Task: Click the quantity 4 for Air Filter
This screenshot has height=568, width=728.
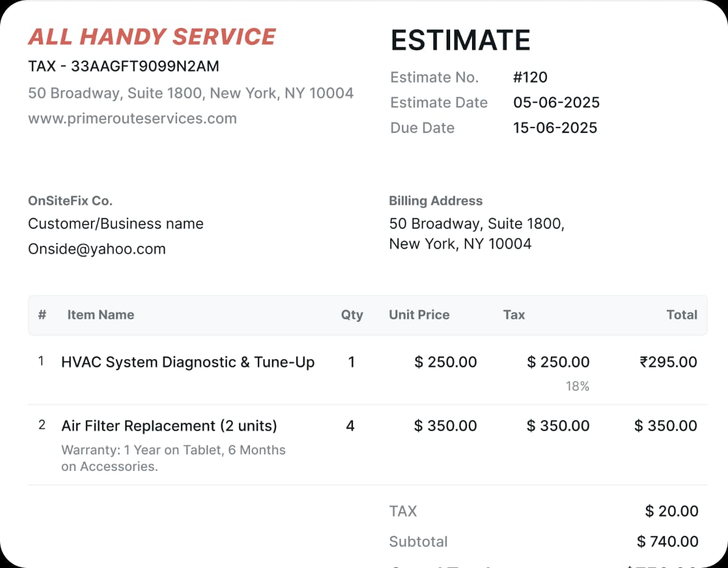Action: point(350,426)
